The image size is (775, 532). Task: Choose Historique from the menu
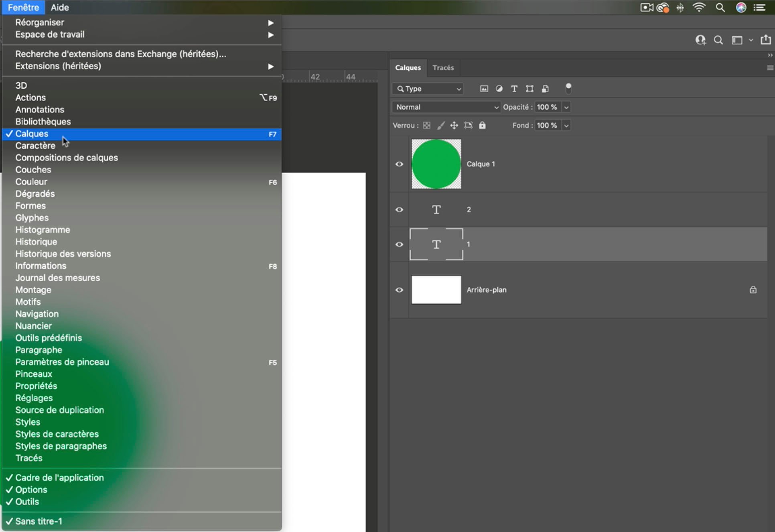(142, 242)
